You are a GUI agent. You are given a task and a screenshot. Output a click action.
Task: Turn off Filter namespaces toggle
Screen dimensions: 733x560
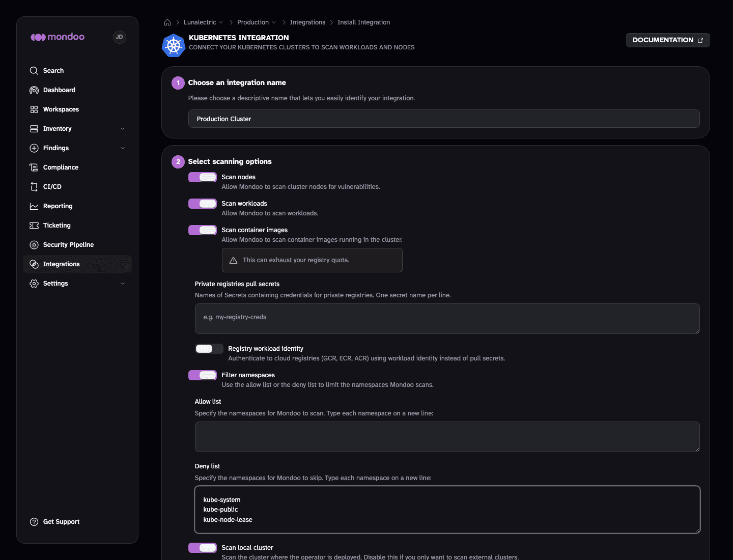coord(203,375)
